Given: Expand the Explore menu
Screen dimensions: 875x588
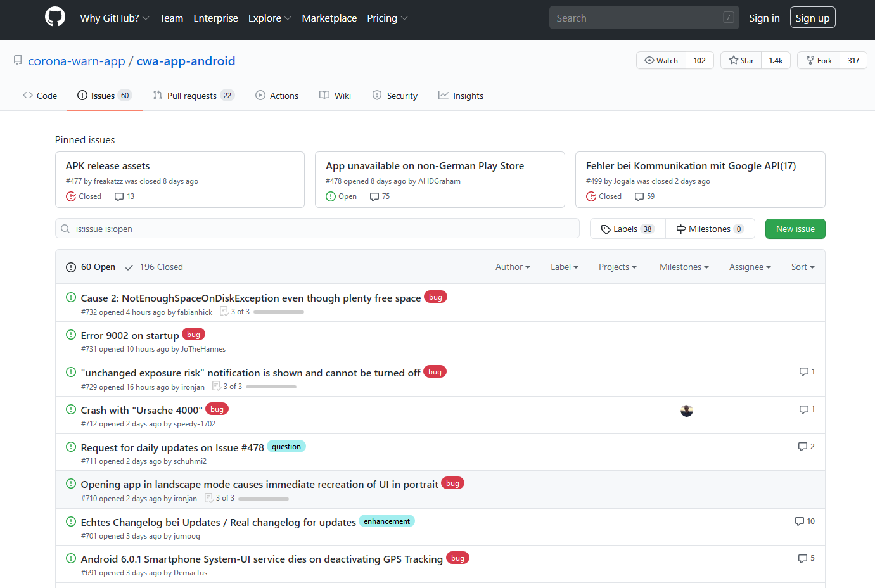Looking at the screenshot, I should pos(270,18).
